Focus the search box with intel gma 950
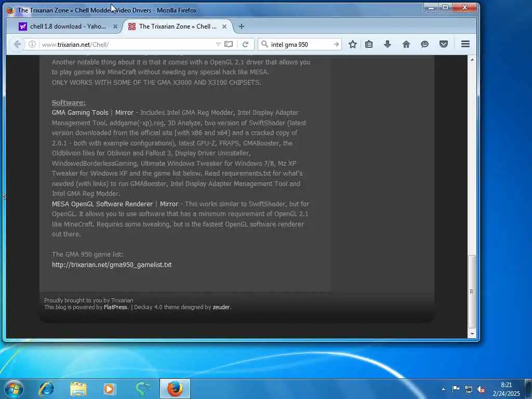Screen dimensions: 532x399 coord(301,45)
